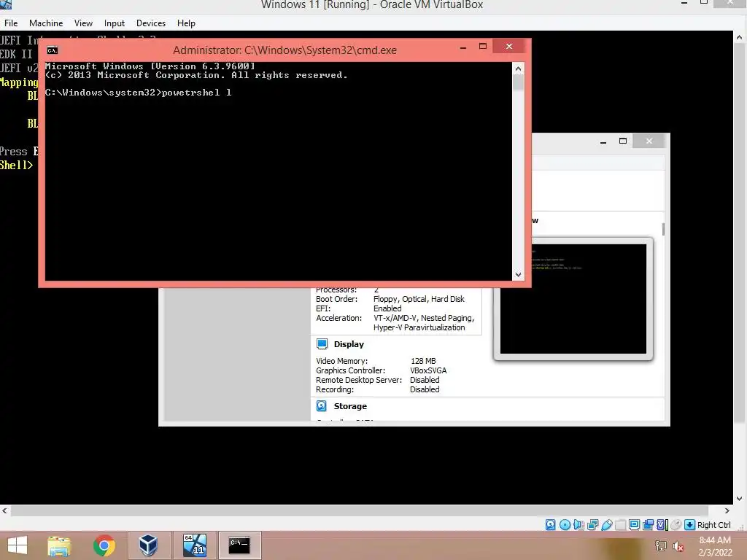
Task: Click the USB devices icon in the VM status bar
Action: (606, 525)
